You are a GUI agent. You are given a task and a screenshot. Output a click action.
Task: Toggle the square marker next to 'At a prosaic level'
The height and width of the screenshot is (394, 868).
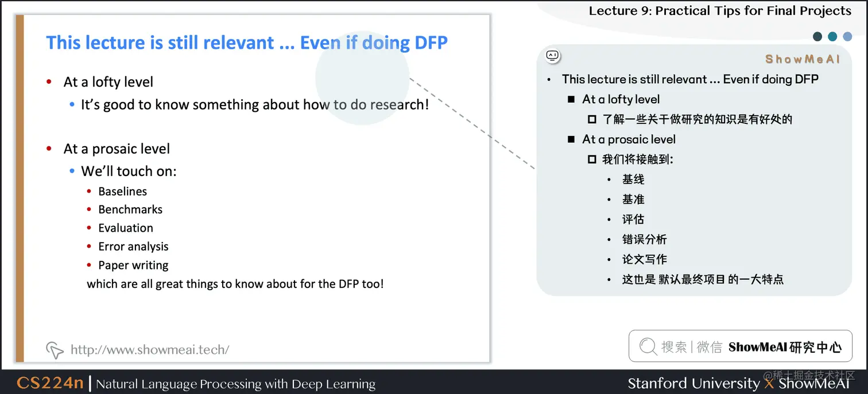571,139
